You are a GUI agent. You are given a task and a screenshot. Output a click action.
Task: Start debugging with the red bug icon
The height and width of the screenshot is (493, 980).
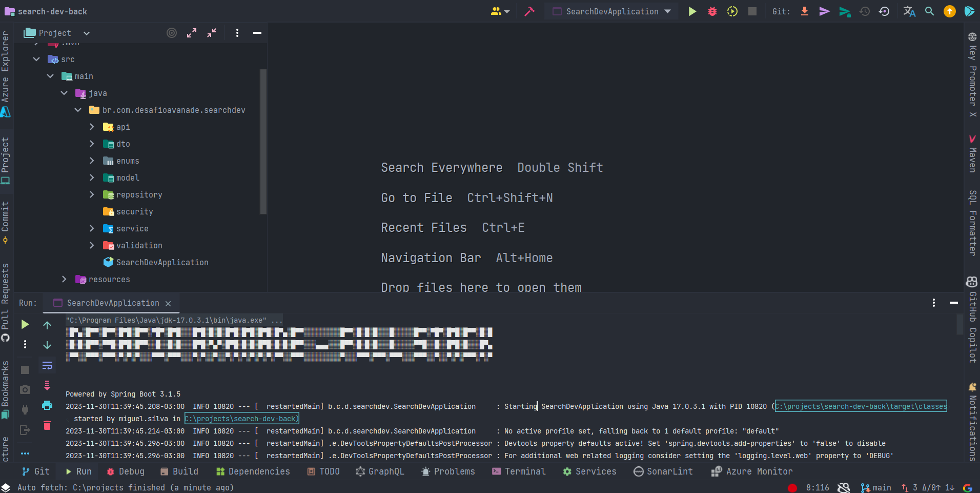(712, 11)
